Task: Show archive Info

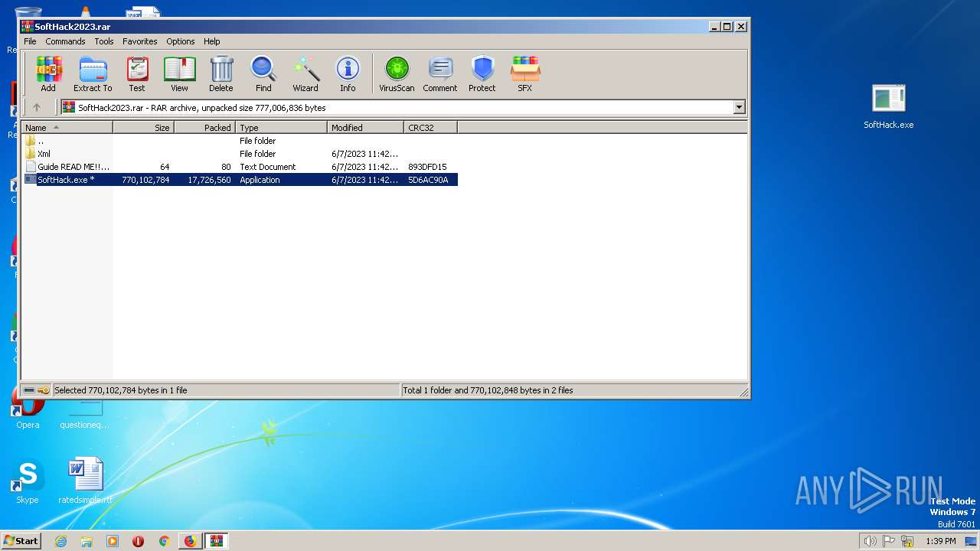Action: click(x=348, y=73)
